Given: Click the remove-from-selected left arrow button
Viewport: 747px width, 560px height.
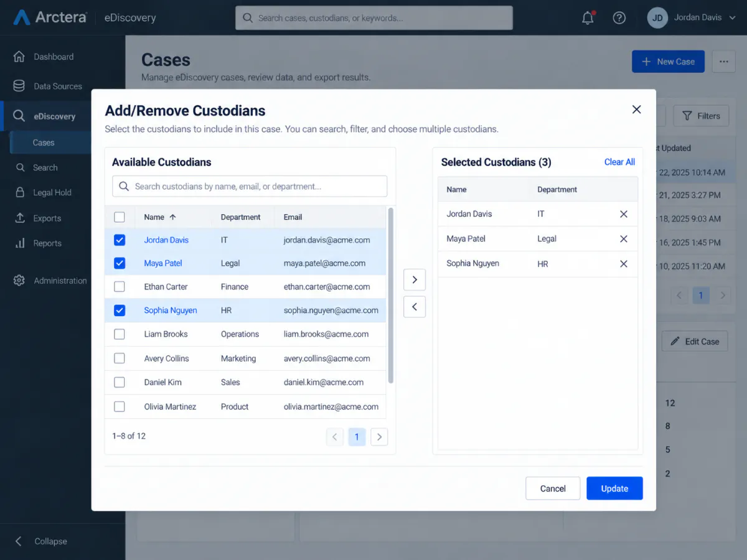Looking at the screenshot, I should [x=415, y=307].
